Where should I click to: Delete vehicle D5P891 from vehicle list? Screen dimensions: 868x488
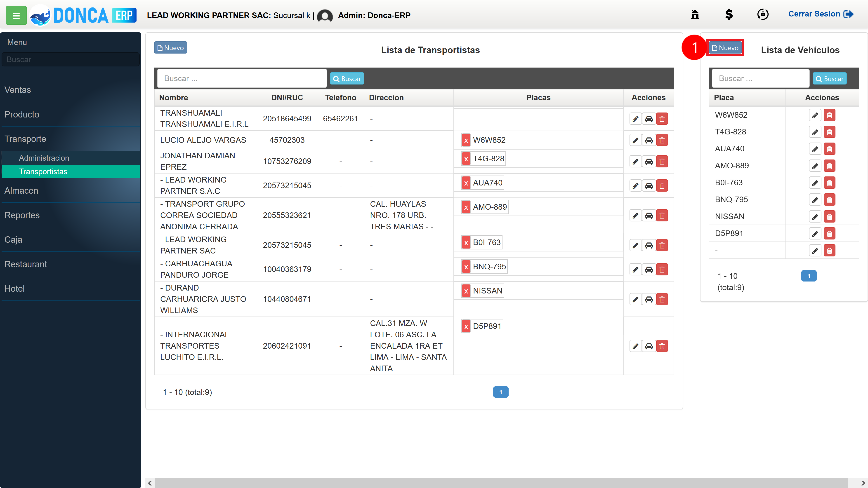829,234
